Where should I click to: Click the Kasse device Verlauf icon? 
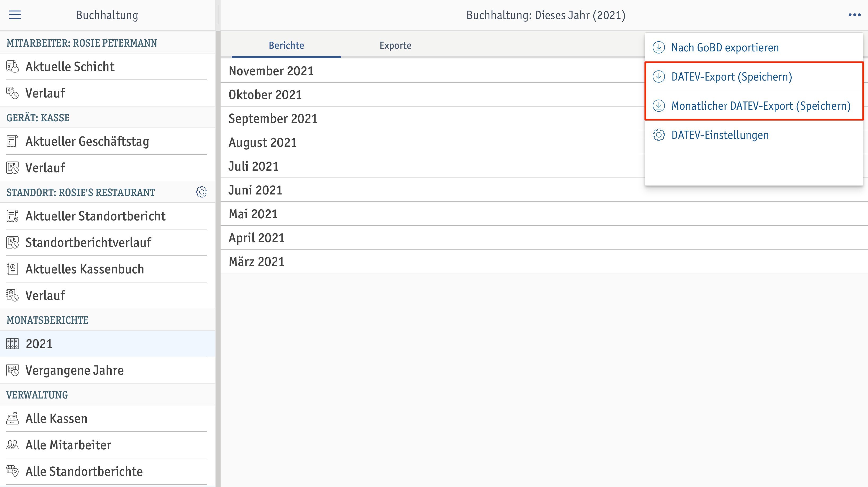(x=12, y=168)
